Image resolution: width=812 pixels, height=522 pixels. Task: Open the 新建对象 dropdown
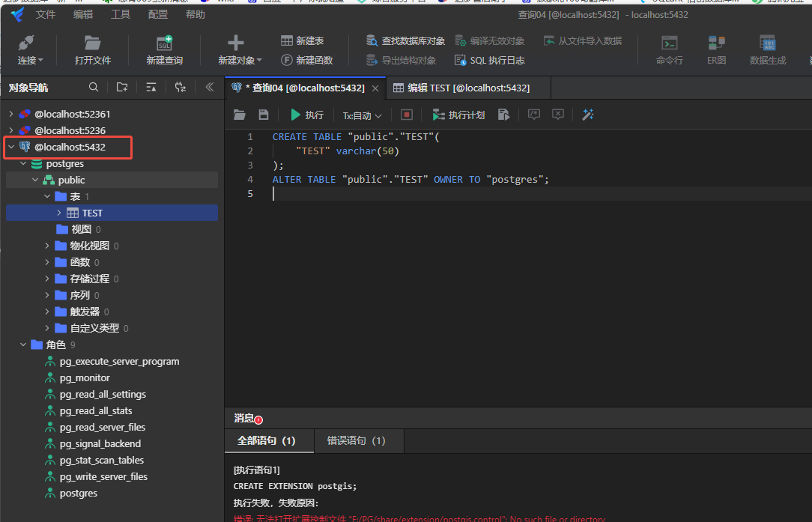240,50
